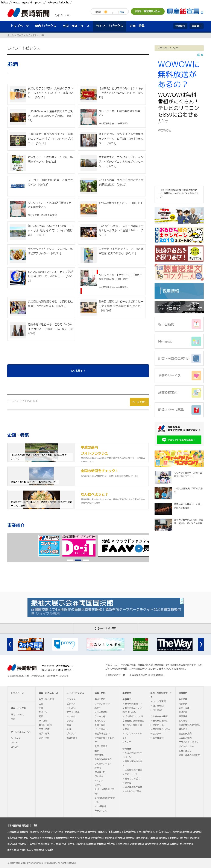Click first carousel indicator in 事業紹介
The width and height of the screenshot is (211, 868).
coord(70,560)
